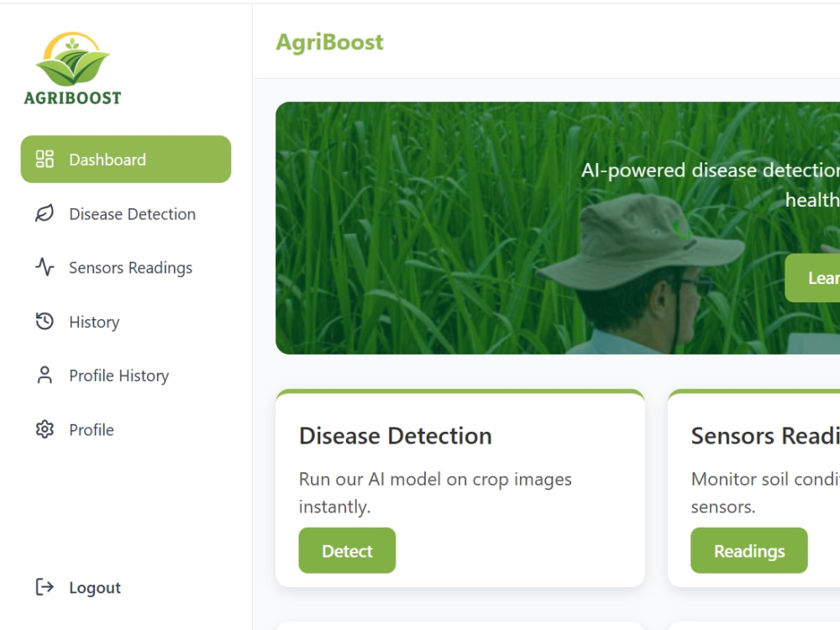Click the Sensors Readings pulse icon
This screenshot has width=840, height=630.
[45, 267]
